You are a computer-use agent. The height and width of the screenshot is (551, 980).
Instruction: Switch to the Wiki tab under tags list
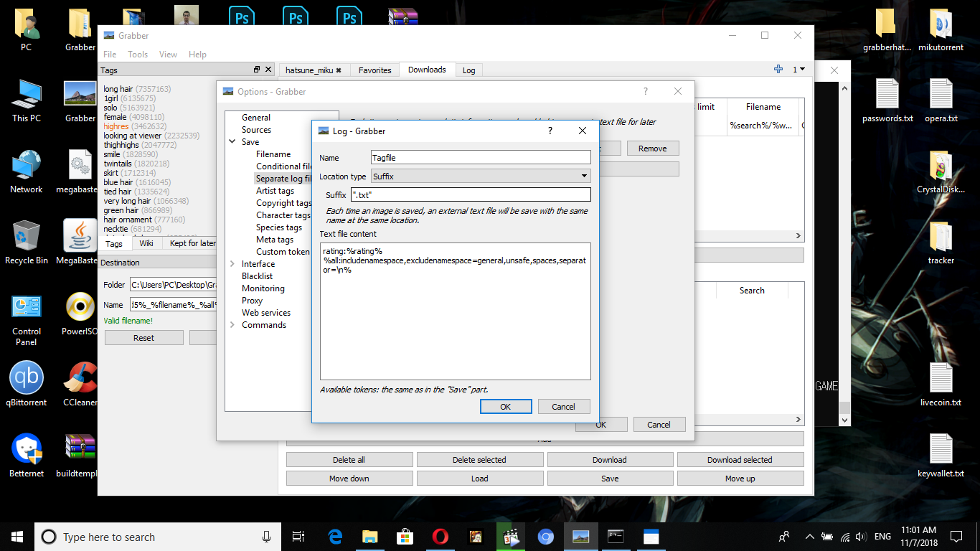coord(146,243)
